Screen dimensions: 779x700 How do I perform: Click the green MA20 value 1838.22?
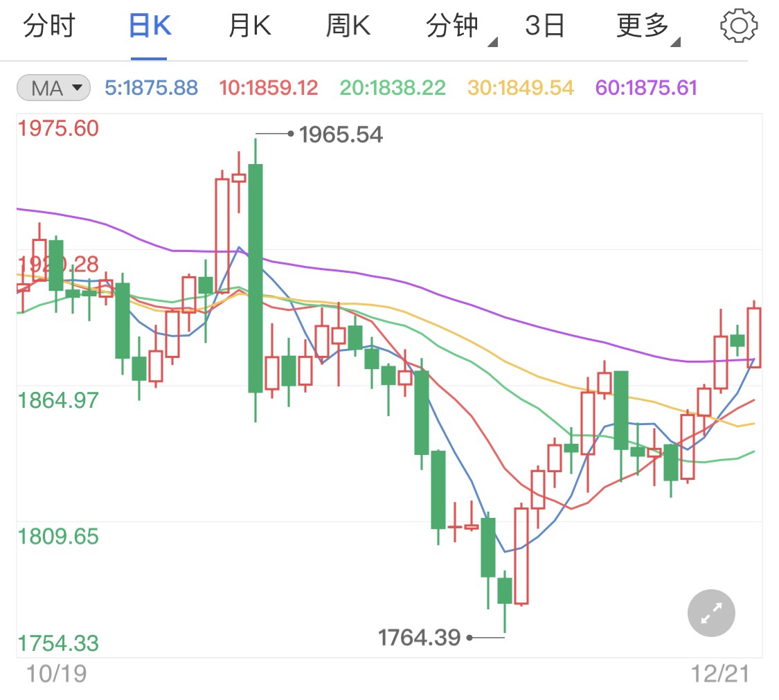pyautogui.click(x=393, y=88)
